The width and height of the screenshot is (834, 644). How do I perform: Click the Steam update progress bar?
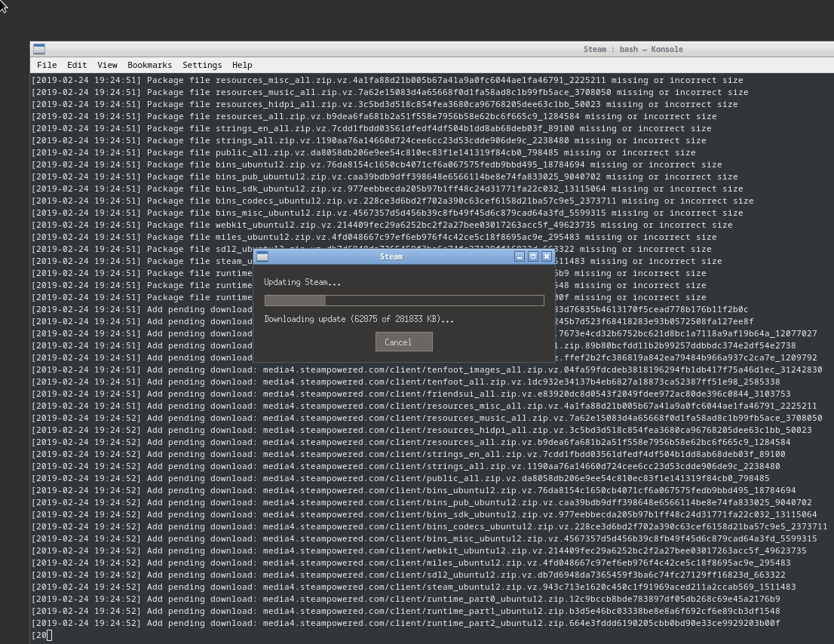pos(404,300)
